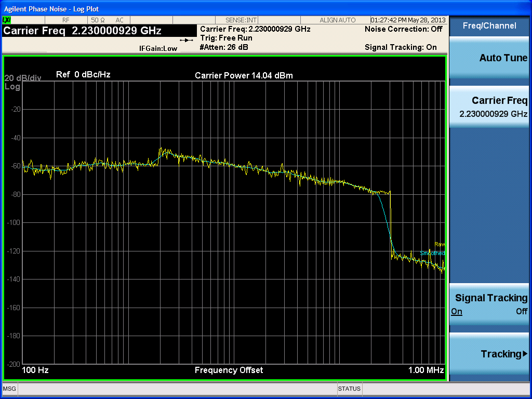Click the Trig: Free Run text

click(x=227, y=38)
